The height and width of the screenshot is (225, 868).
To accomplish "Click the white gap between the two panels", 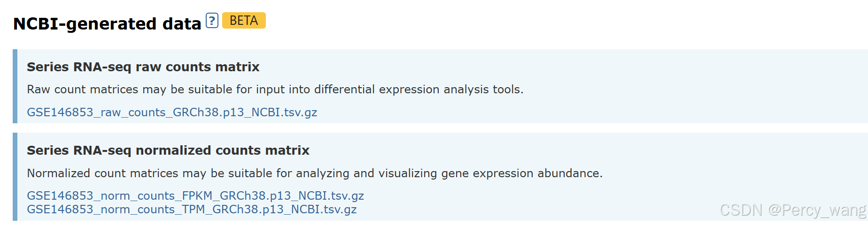I will coord(423,128).
